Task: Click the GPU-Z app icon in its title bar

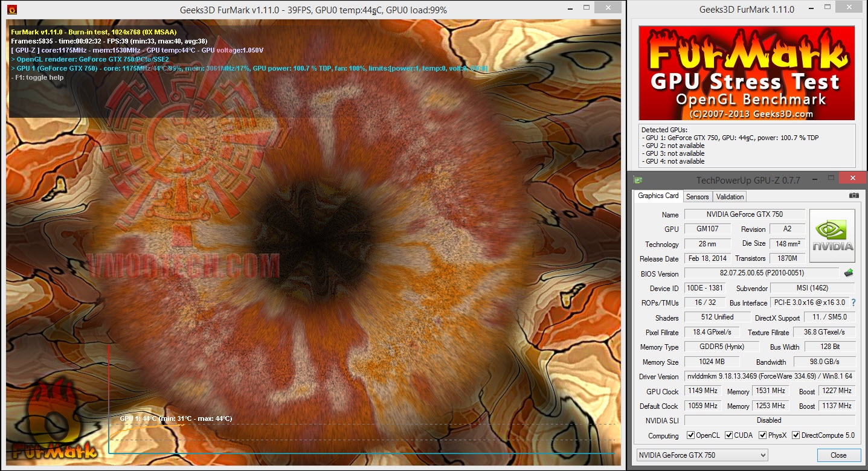Action: click(x=637, y=179)
